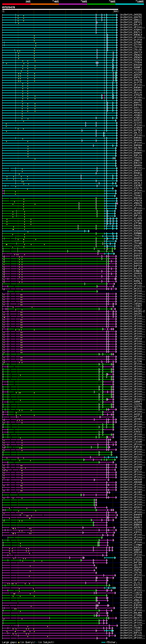The height and width of the screenshot is (644, 146).
Task: Select hit label UniRef100_Q6L5B2
Action: (131, 148)
